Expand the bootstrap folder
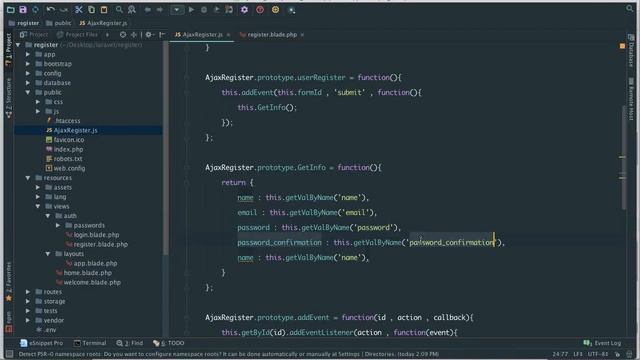 (28, 64)
